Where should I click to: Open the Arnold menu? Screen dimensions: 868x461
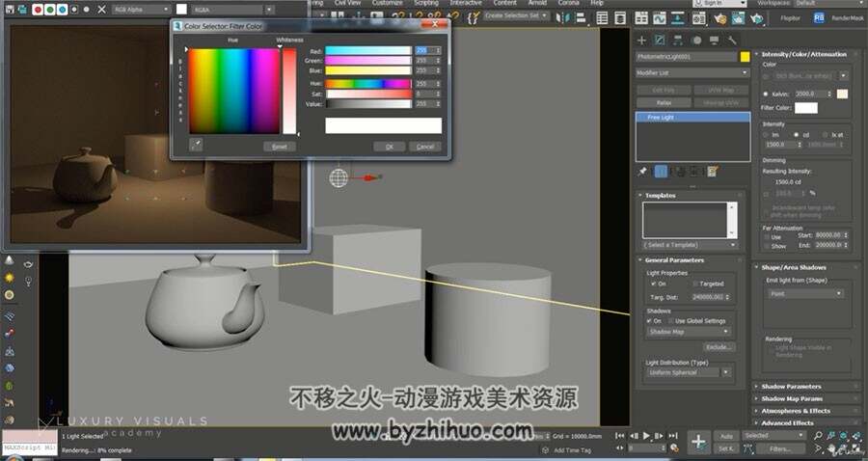point(537,3)
